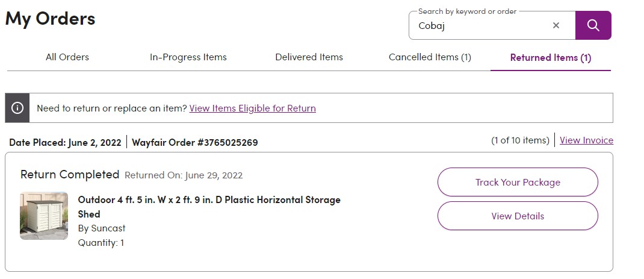Viewport: 644px width, 279px height.
Task: Click the Return Completed status text
Action: 70,175
